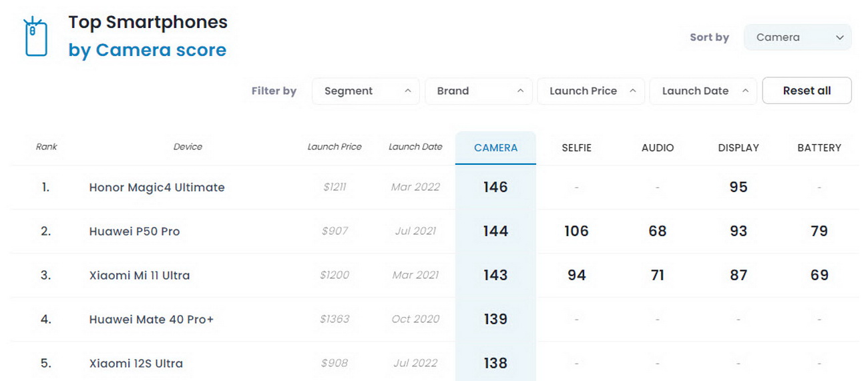Switch to the SELFIE column tab
868x381 pixels.
[x=577, y=148]
